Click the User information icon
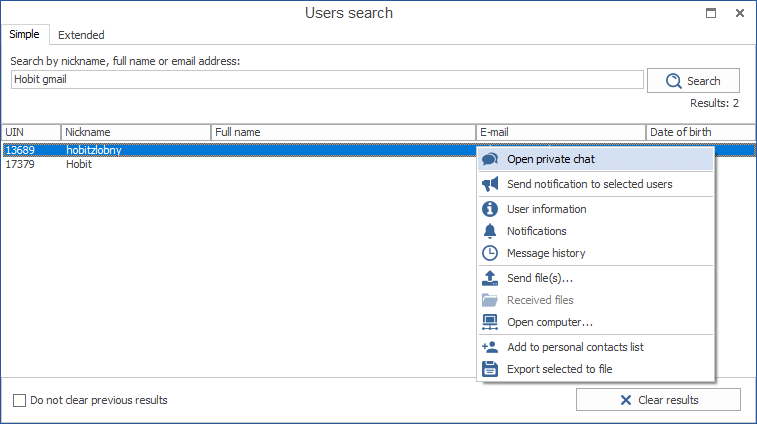 (490, 209)
